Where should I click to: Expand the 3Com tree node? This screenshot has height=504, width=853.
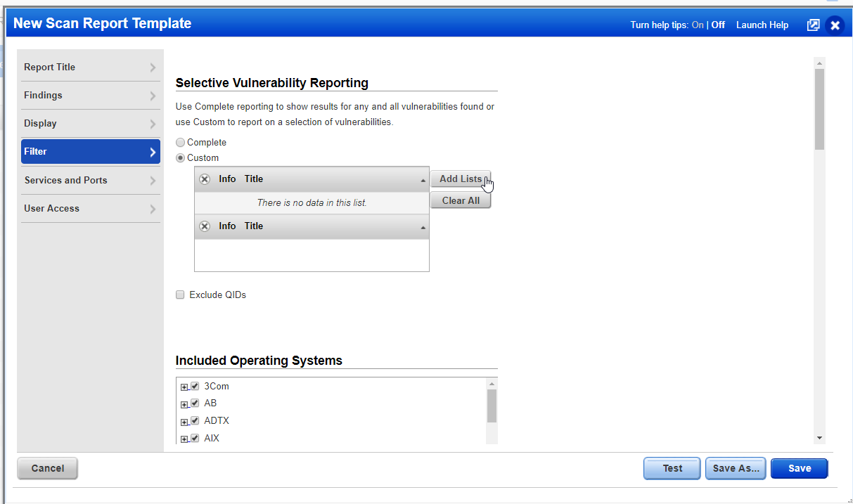coord(184,385)
